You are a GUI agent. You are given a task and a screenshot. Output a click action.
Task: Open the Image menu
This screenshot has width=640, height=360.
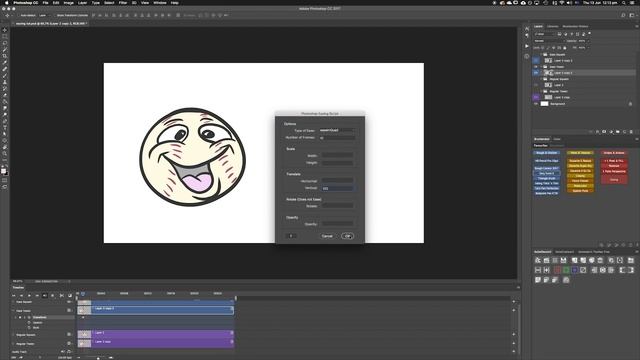(69, 3)
